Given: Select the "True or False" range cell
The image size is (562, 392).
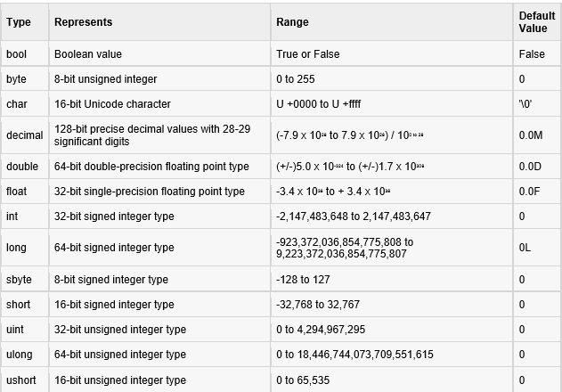Looking at the screenshot, I should point(307,54).
